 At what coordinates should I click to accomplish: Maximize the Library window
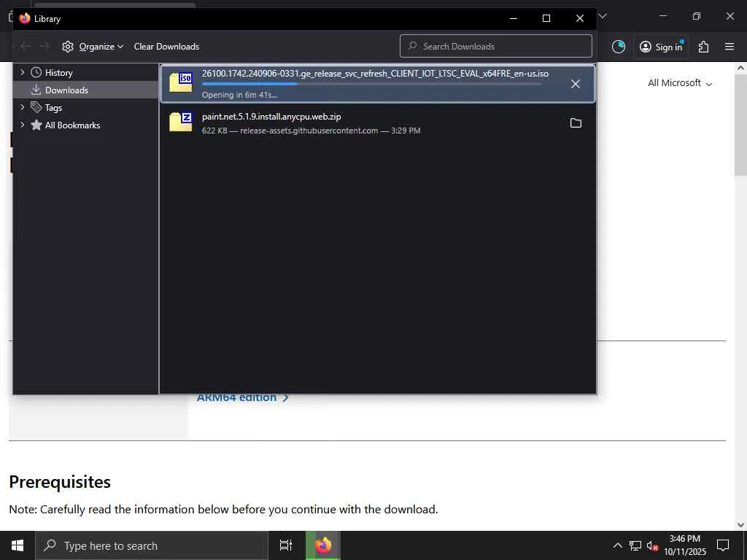[546, 18]
